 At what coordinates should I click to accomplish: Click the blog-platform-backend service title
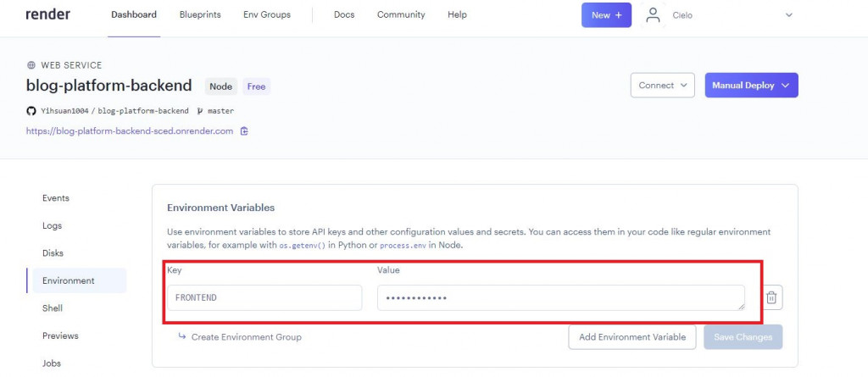(x=109, y=86)
